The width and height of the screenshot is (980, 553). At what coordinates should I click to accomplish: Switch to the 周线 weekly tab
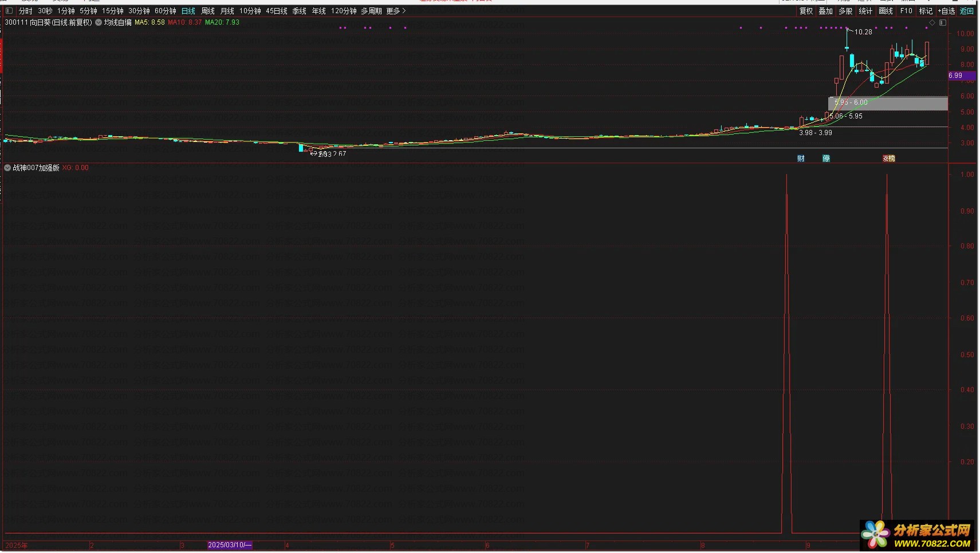coord(208,11)
